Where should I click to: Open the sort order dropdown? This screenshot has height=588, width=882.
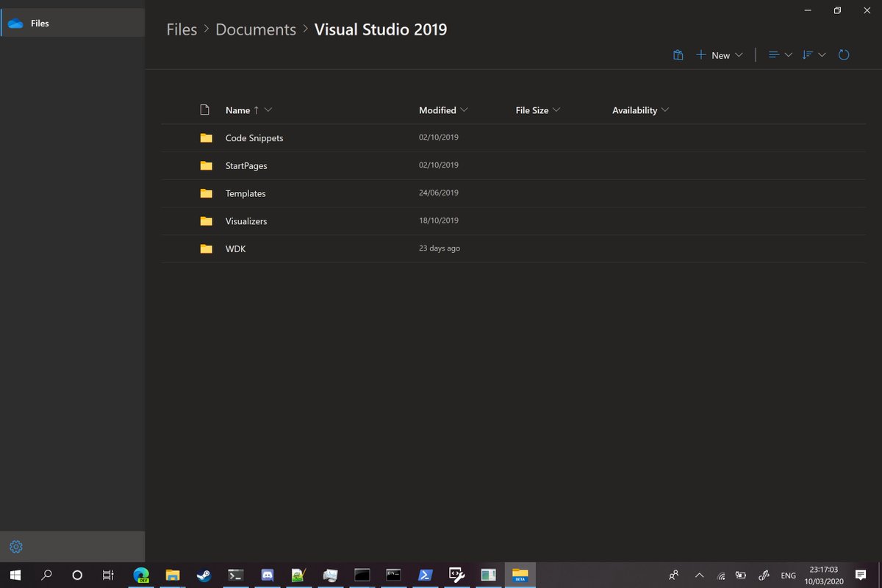click(814, 55)
